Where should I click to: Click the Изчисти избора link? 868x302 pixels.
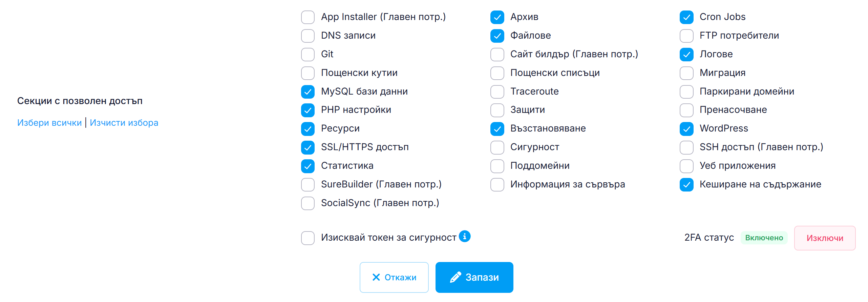tap(124, 122)
